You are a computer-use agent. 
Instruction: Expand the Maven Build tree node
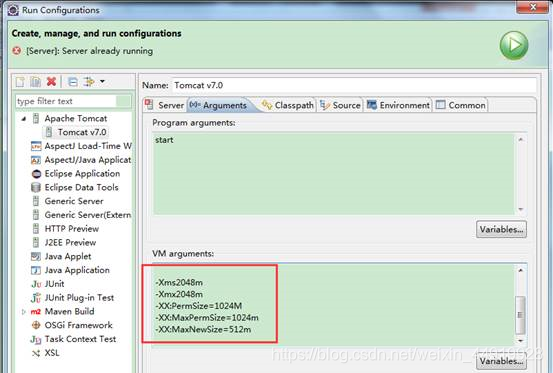coord(24,312)
